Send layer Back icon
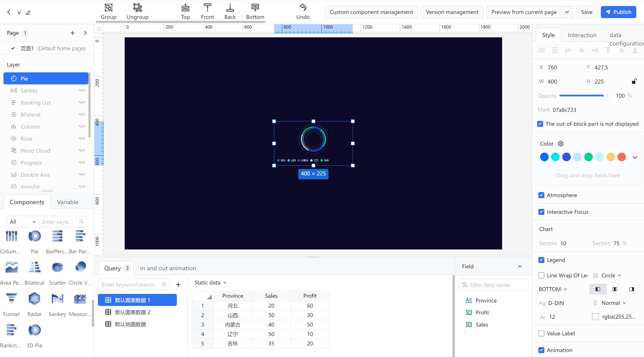The height and width of the screenshot is (357, 644). point(230,8)
